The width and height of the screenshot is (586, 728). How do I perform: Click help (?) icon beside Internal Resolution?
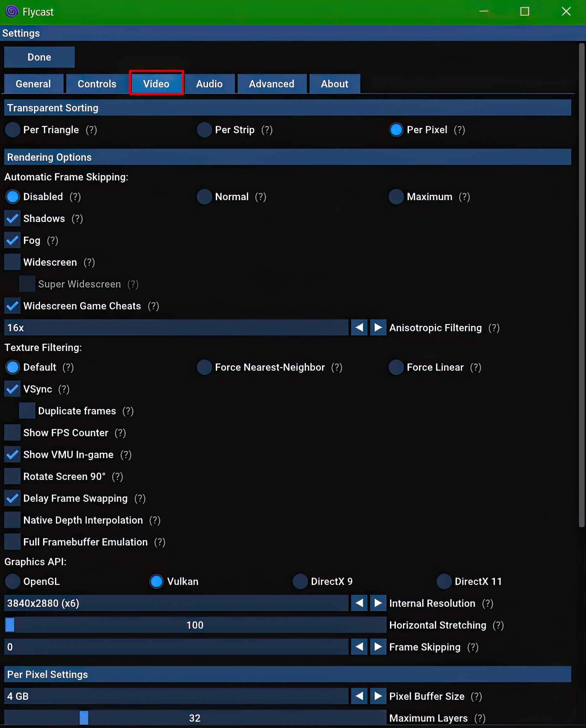pyautogui.click(x=487, y=604)
